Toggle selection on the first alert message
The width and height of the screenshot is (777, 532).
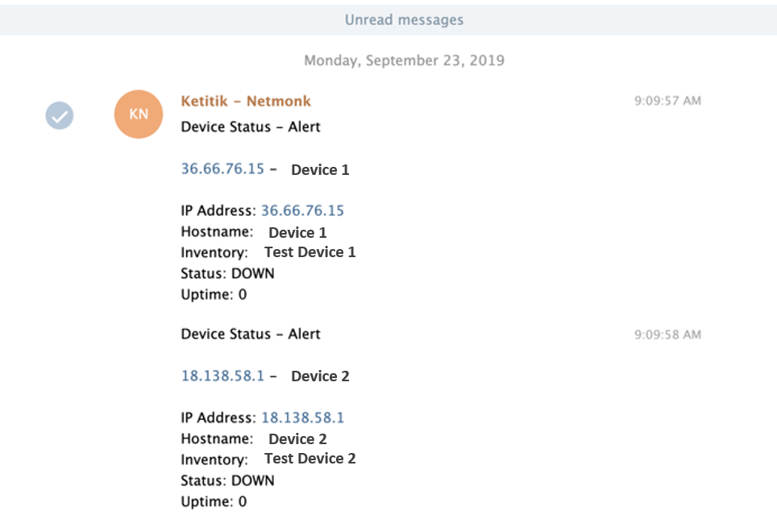58,115
